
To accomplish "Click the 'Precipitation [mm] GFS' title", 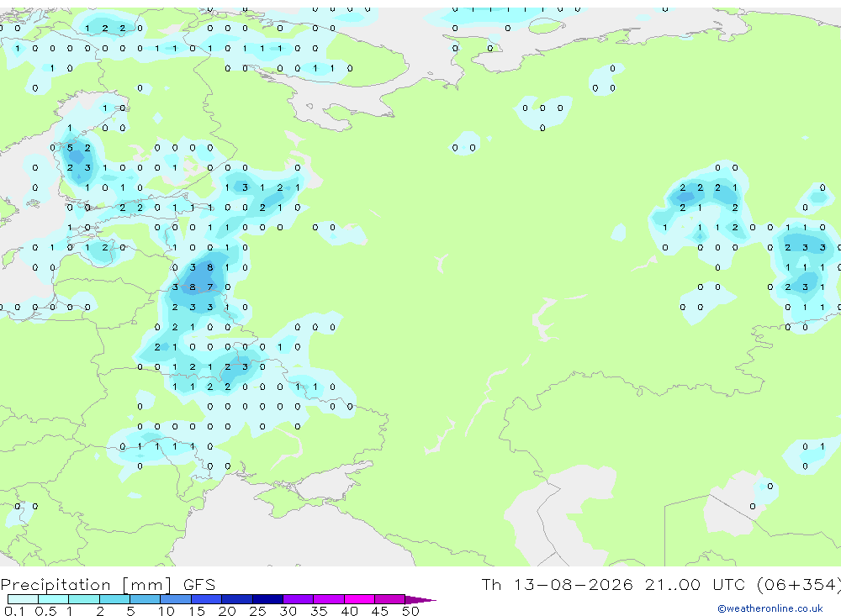I will [108, 584].
